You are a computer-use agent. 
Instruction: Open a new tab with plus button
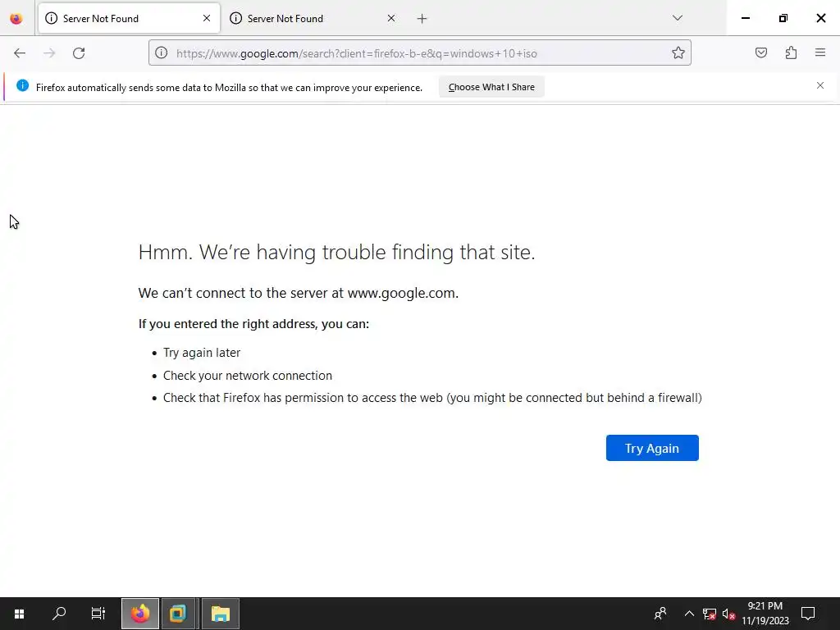coord(422,19)
